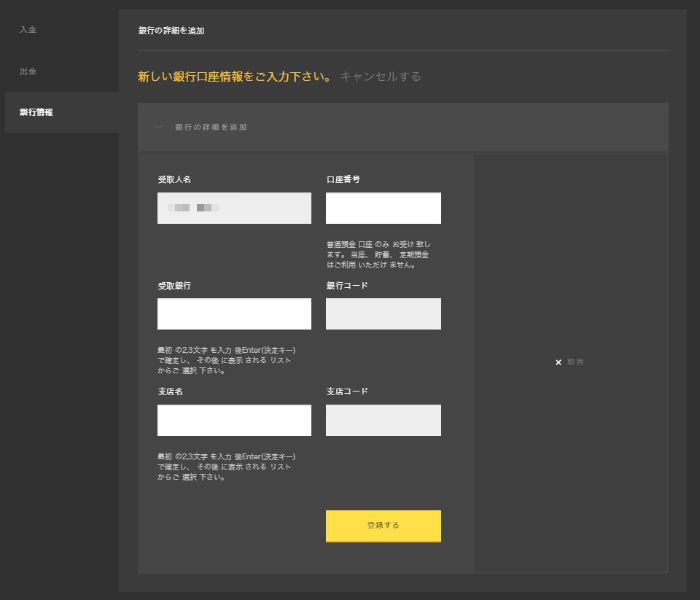Screen dimensions: 700x600
Task: Click the 受取銀行 label text
Action: coord(174,286)
